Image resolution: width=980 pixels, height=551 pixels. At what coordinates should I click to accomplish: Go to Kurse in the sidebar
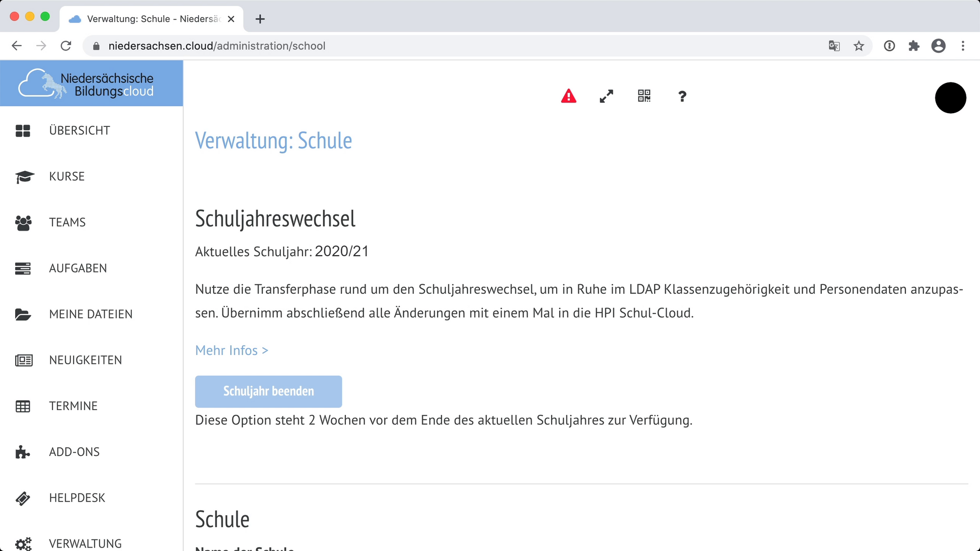67,176
